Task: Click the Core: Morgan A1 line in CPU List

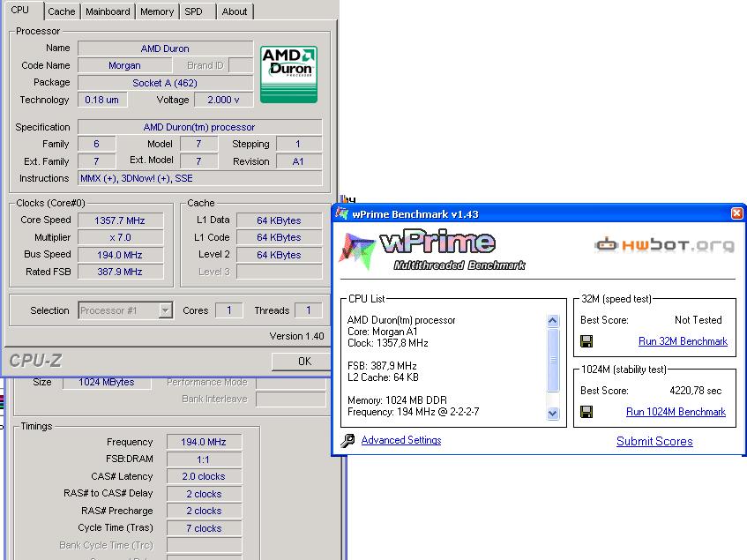Action: 383,332
